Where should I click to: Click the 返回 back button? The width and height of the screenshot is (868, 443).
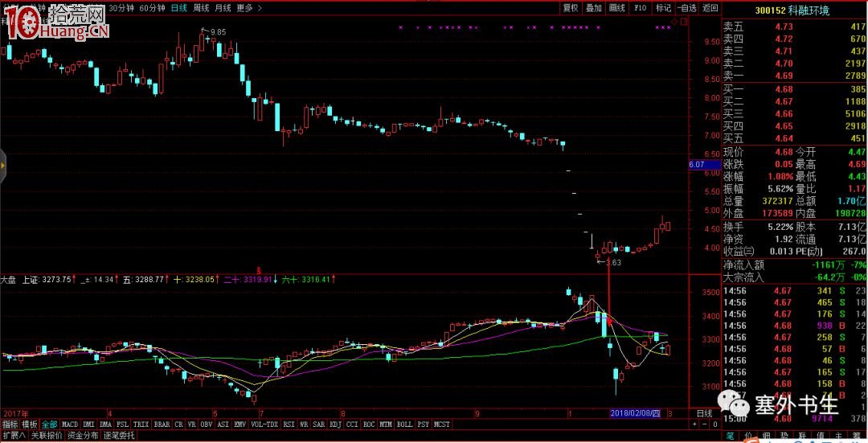tap(710, 8)
